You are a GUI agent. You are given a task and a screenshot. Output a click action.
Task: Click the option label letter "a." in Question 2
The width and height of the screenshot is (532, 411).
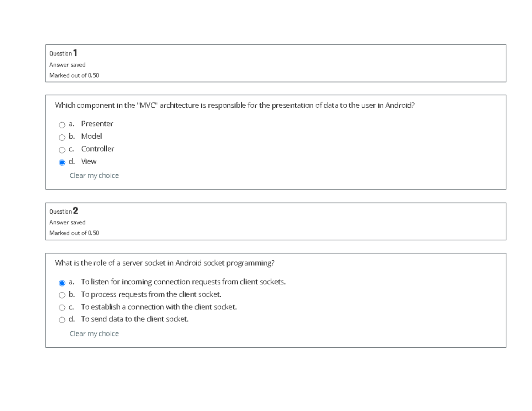click(72, 282)
